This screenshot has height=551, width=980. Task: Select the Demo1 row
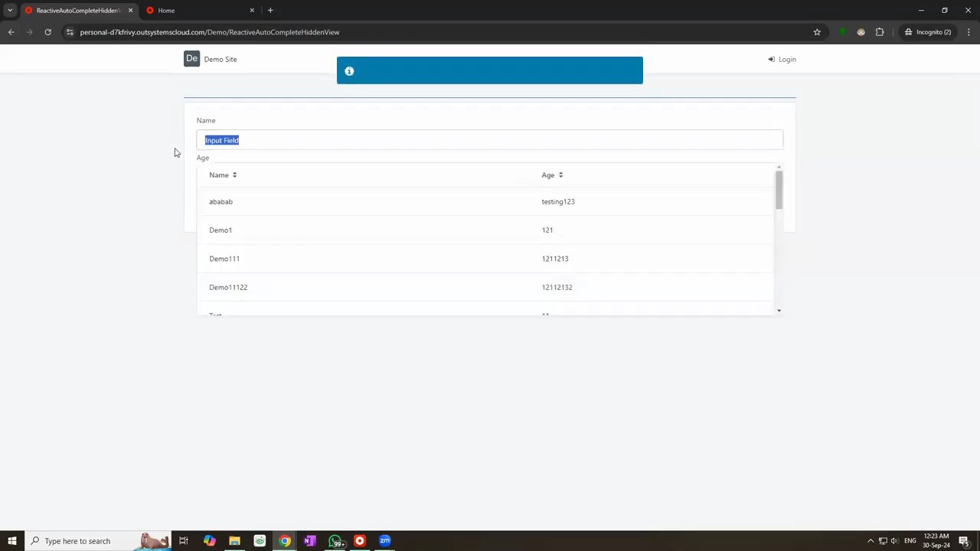coord(485,230)
